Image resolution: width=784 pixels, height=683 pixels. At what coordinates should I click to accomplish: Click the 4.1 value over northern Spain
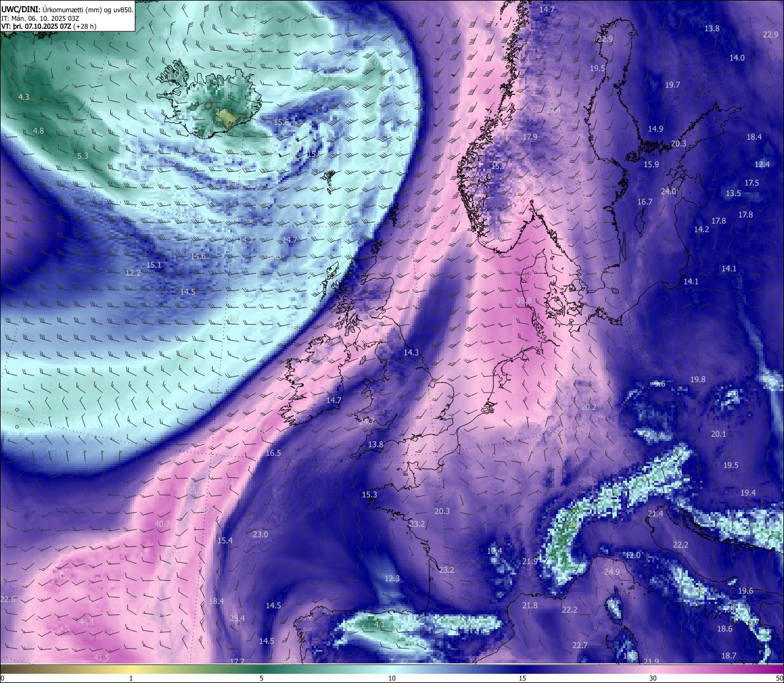[x=380, y=625]
